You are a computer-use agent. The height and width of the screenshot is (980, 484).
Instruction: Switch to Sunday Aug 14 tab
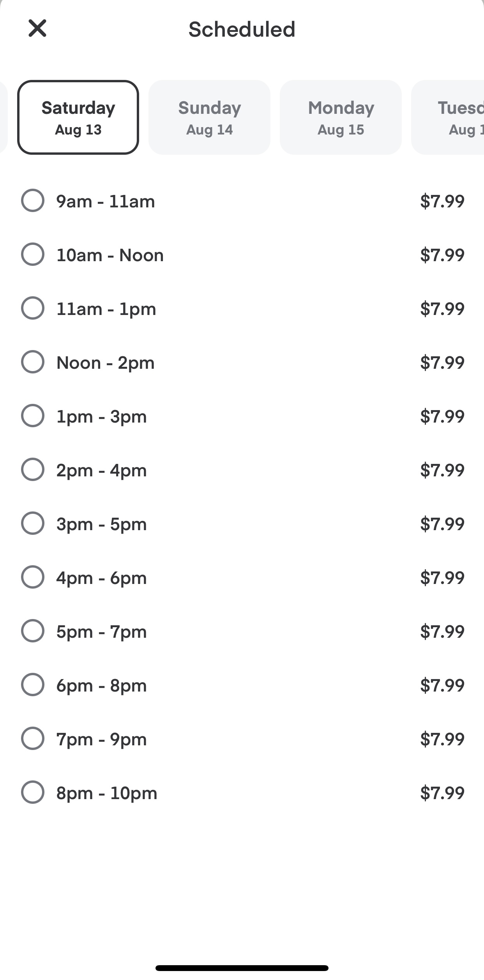(x=209, y=117)
